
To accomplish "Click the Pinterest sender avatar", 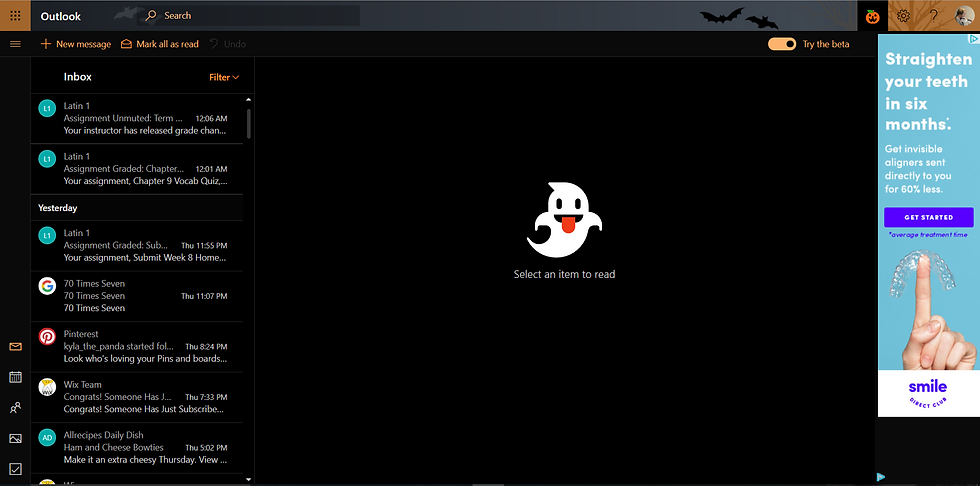I will 47,337.
